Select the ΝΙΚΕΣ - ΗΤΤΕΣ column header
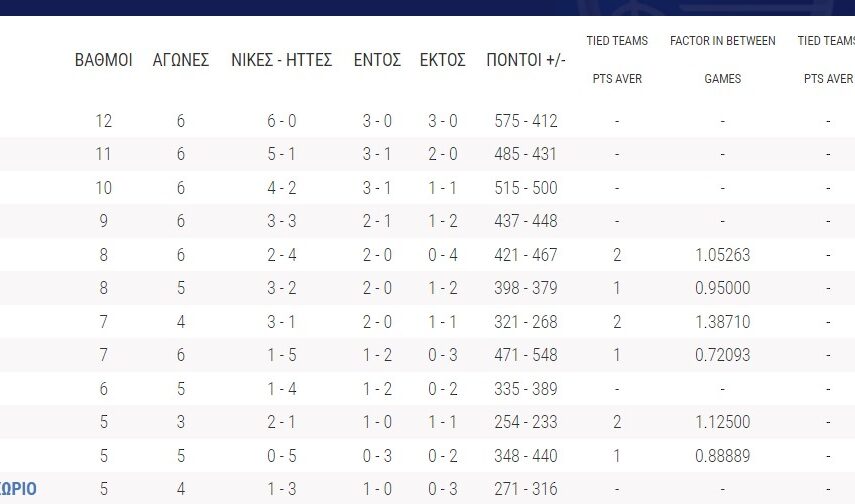This screenshot has width=855, height=504. tap(281, 60)
